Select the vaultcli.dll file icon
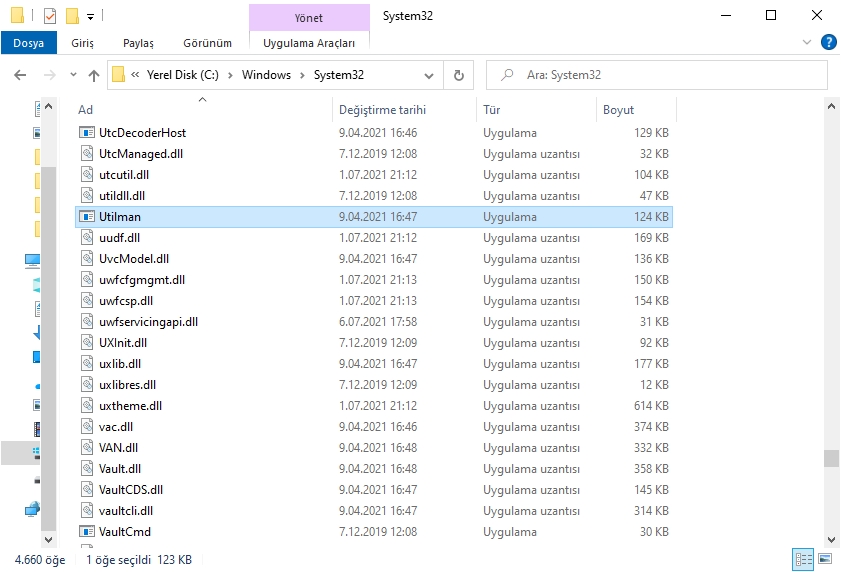Image resolution: width=841 pixels, height=572 pixels. (x=87, y=510)
